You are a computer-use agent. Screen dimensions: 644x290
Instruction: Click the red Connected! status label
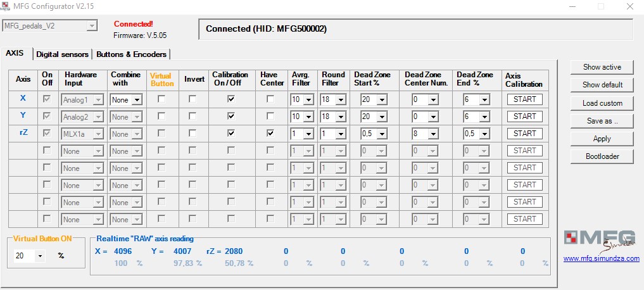click(x=134, y=24)
